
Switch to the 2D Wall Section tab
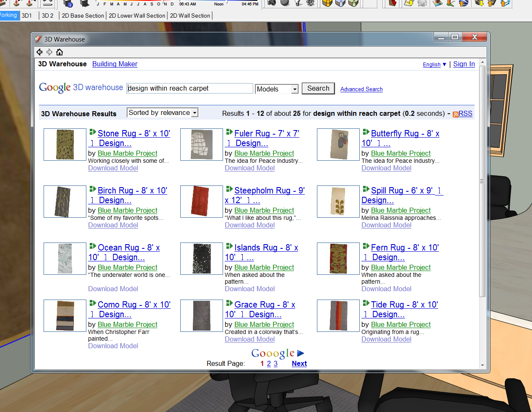(x=190, y=16)
